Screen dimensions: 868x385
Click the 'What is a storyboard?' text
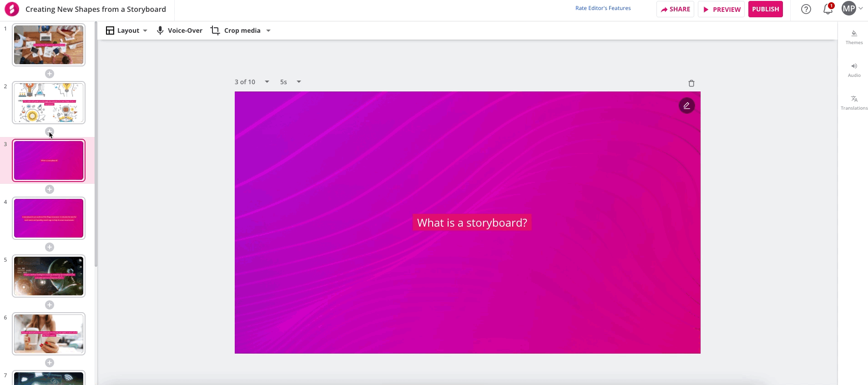472,223
